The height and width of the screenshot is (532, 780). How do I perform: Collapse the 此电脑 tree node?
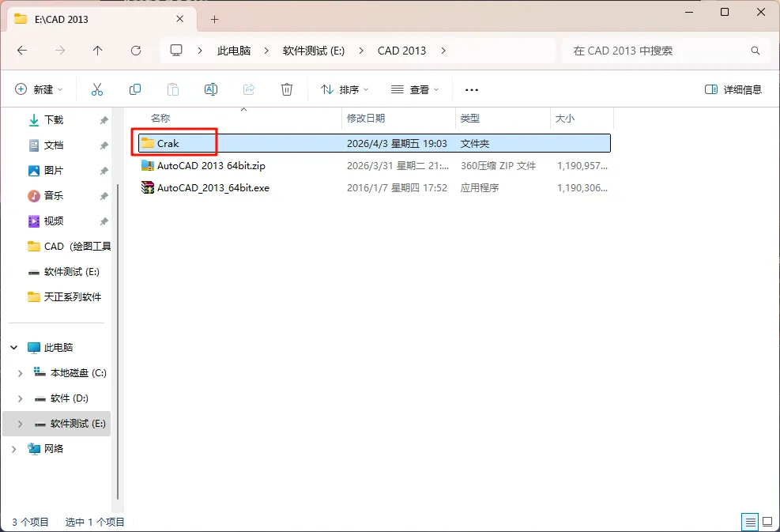coord(14,347)
